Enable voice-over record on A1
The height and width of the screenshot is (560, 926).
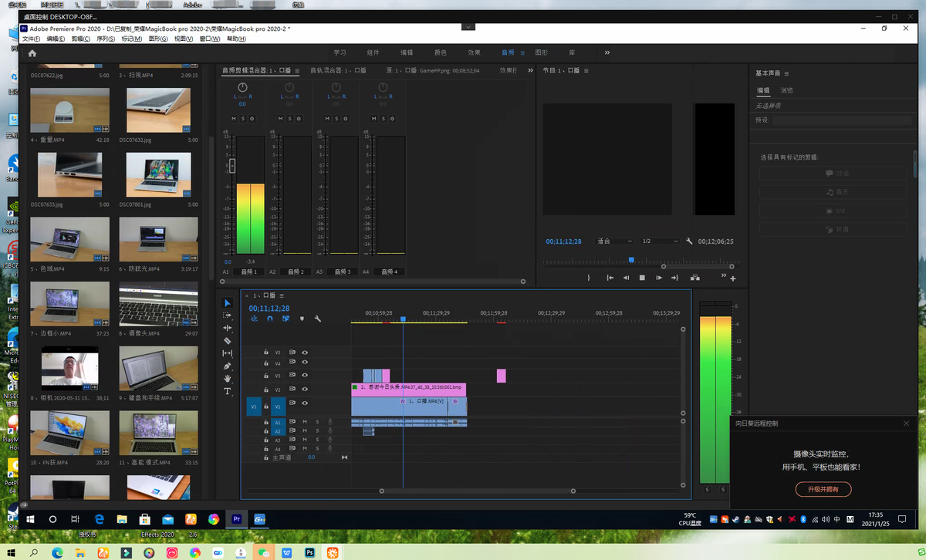(330, 422)
